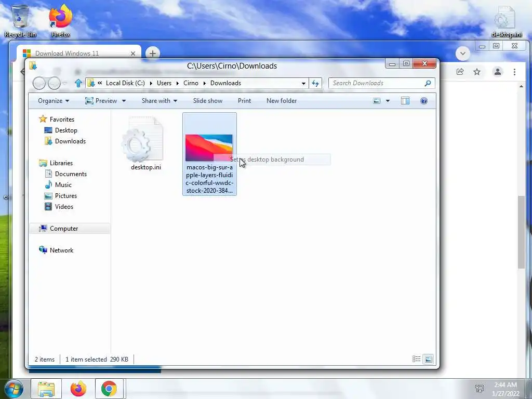The image size is (532, 399).
Task: Open File Explorer from the taskbar
Action: tap(46, 389)
